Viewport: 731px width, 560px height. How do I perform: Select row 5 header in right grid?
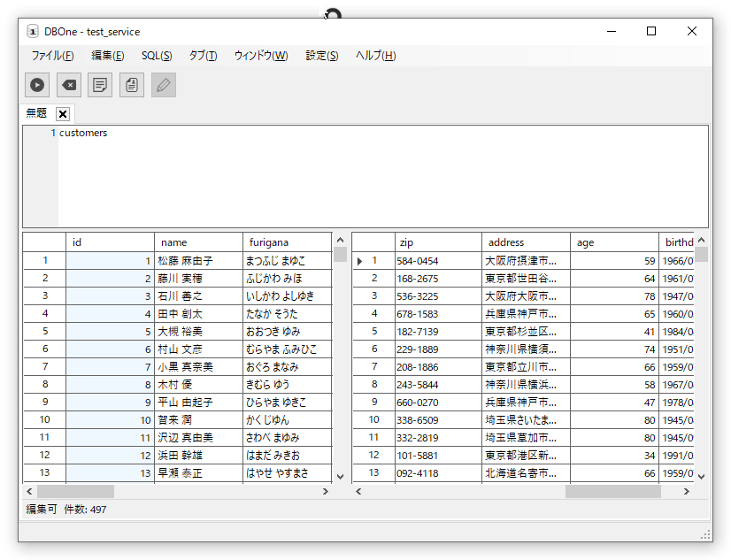pos(373,332)
